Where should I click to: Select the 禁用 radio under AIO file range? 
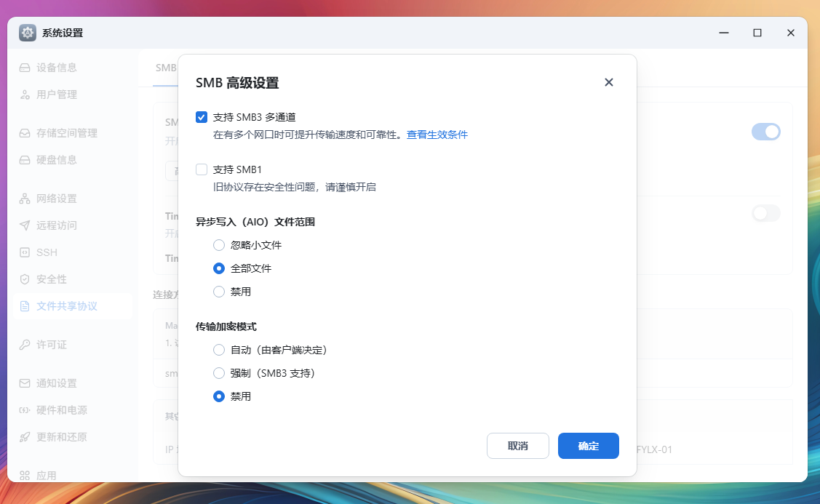(219, 292)
